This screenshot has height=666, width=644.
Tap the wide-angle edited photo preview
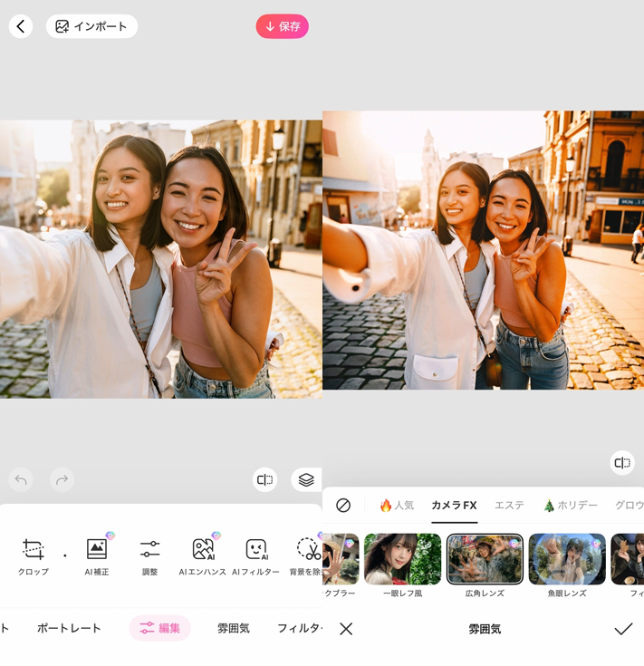click(x=483, y=250)
